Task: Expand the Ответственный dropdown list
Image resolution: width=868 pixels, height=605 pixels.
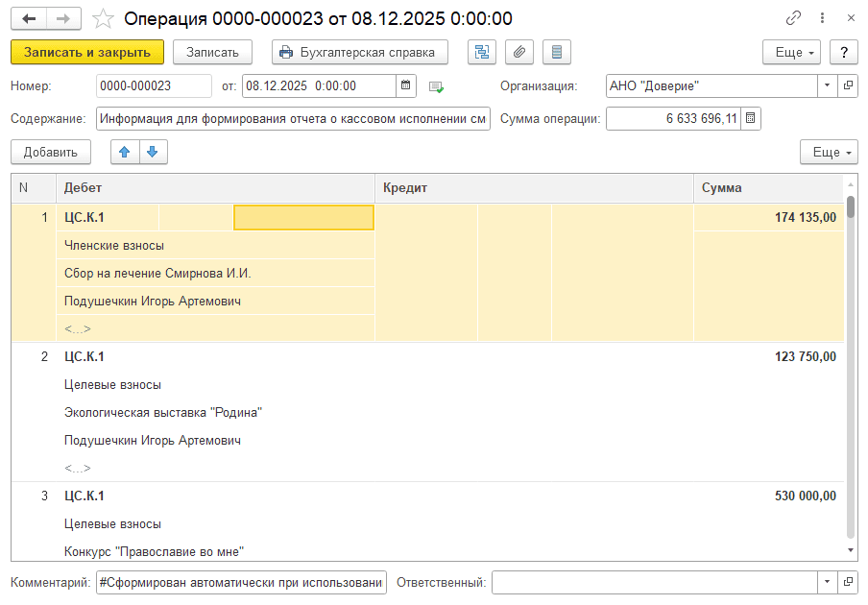Action: 828,582
